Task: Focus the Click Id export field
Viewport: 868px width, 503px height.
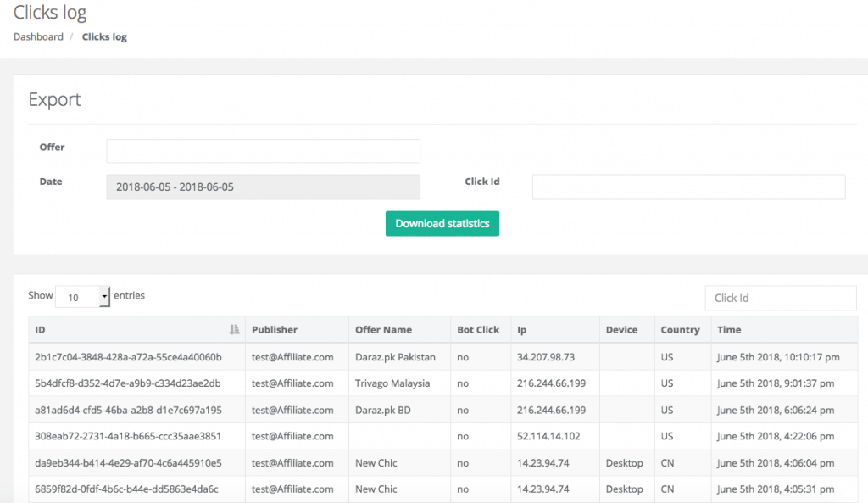Action: [x=688, y=187]
